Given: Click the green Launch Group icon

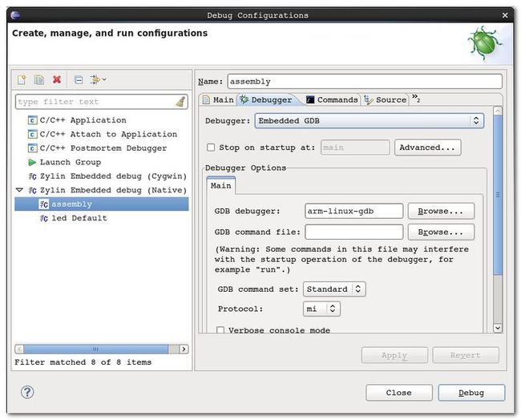Looking at the screenshot, I should click(32, 162).
